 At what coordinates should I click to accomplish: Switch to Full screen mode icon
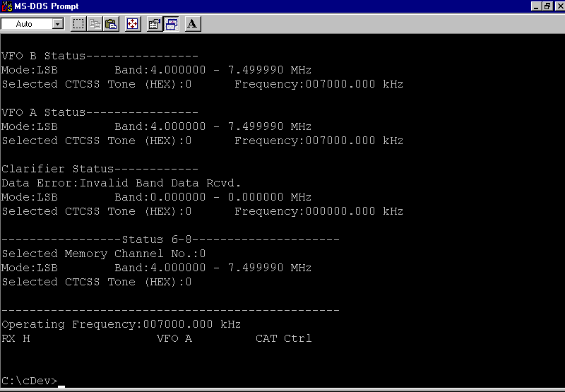(132, 24)
